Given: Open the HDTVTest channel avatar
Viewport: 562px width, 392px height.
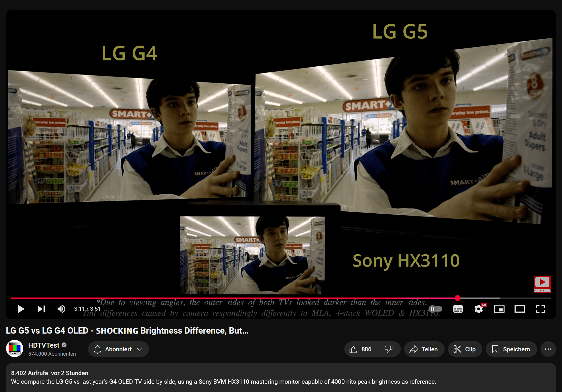Looking at the screenshot, I should [15, 349].
